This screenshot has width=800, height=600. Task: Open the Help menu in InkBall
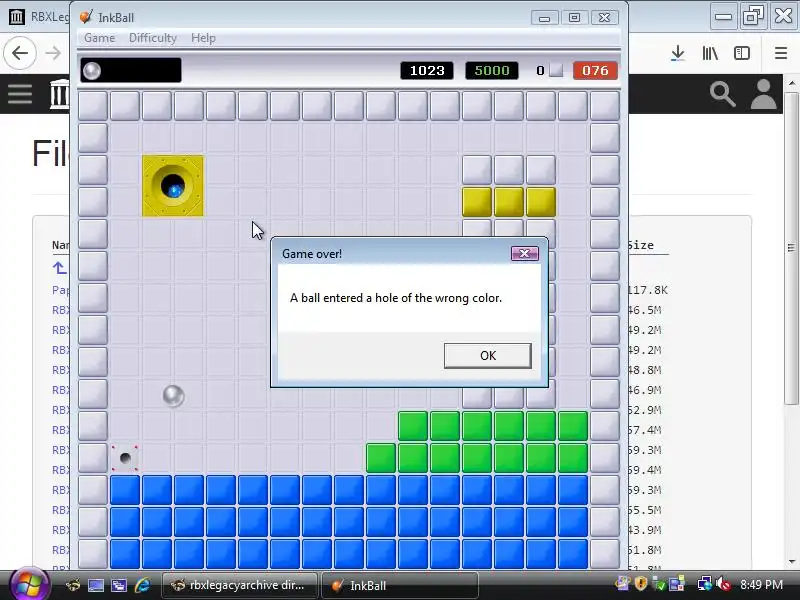(203, 38)
